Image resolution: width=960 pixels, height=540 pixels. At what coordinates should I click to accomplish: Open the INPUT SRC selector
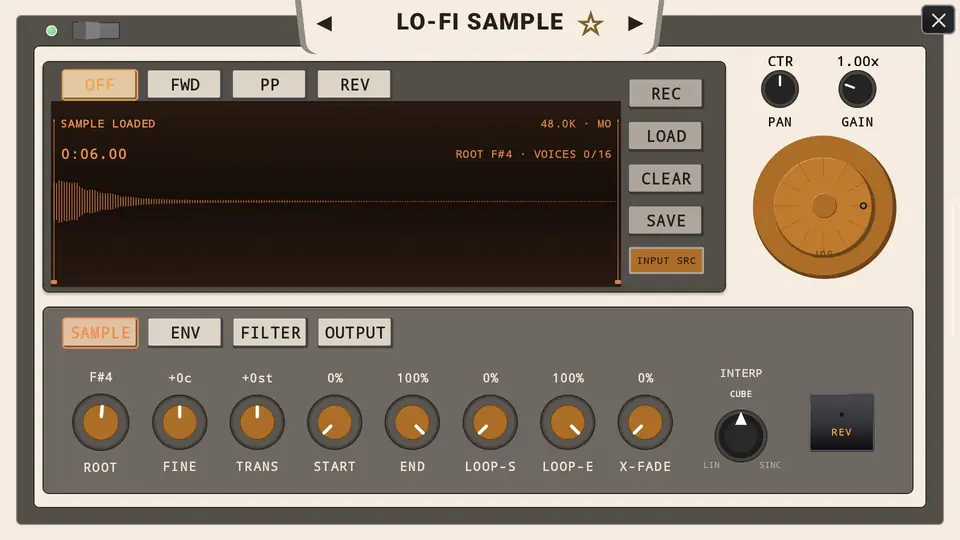tap(666, 260)
